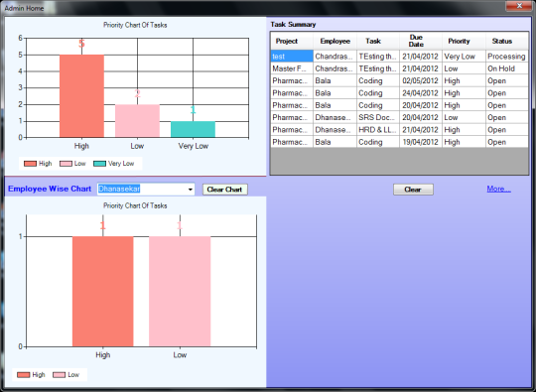Click the 'Employee Wise Chart' label
Image resolution: width=536 pixels, height=392 pixels.
[x=50, y=189]
